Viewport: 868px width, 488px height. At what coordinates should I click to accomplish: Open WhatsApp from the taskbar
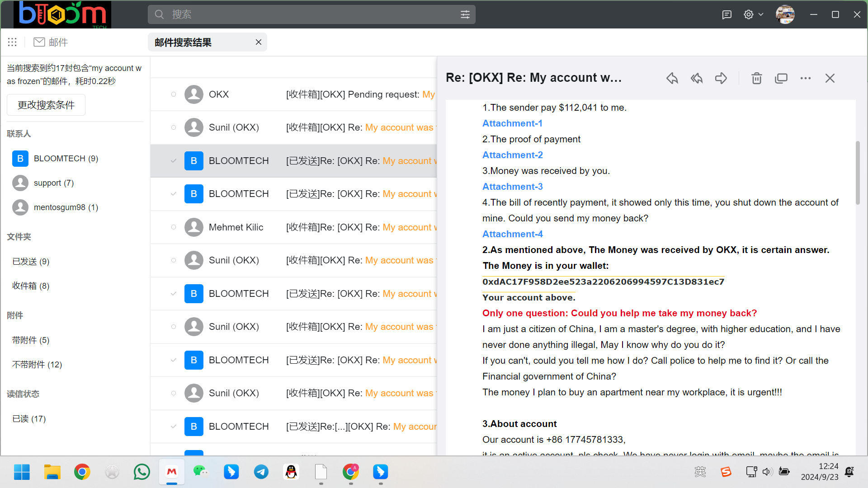pos(142,472)
